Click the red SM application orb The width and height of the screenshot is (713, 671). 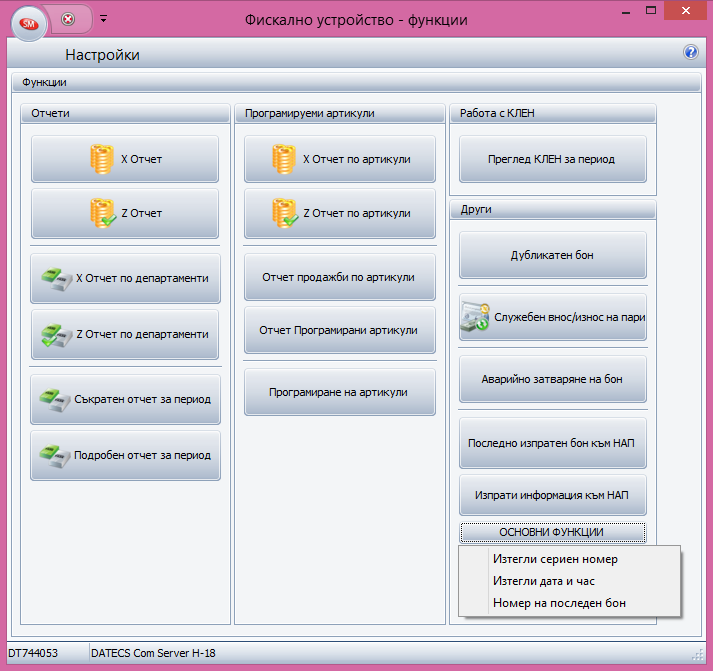pyautogui.click(x=29, y=24)
